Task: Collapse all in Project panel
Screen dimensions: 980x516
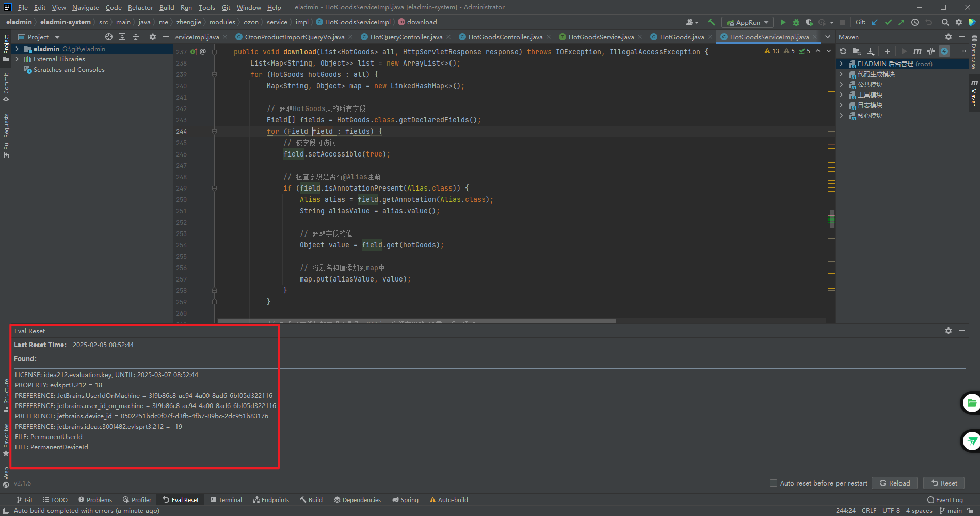Action: coord(136,37)
